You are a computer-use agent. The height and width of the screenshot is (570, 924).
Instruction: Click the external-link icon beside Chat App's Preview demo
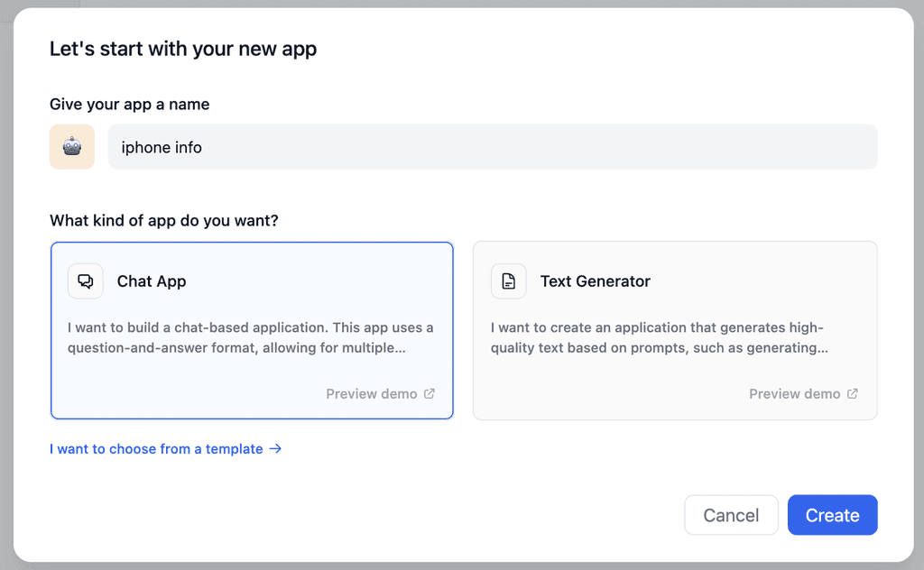pos(429,393)
